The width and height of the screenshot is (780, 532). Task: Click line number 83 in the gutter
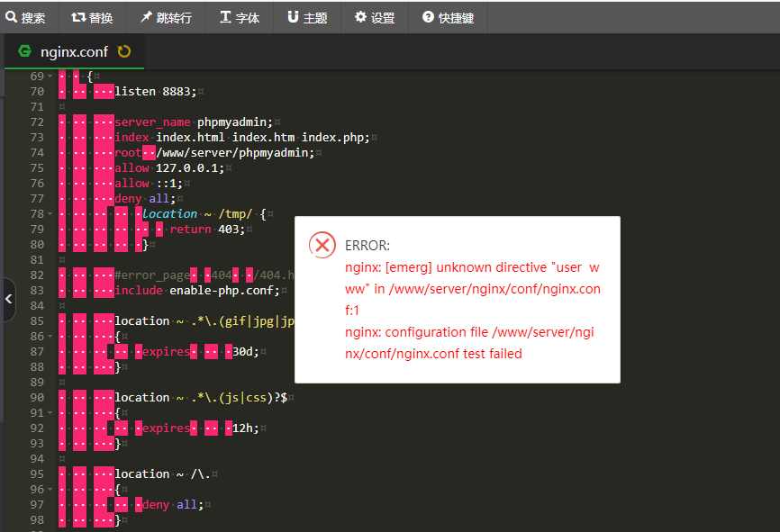[x=36, y=291]
